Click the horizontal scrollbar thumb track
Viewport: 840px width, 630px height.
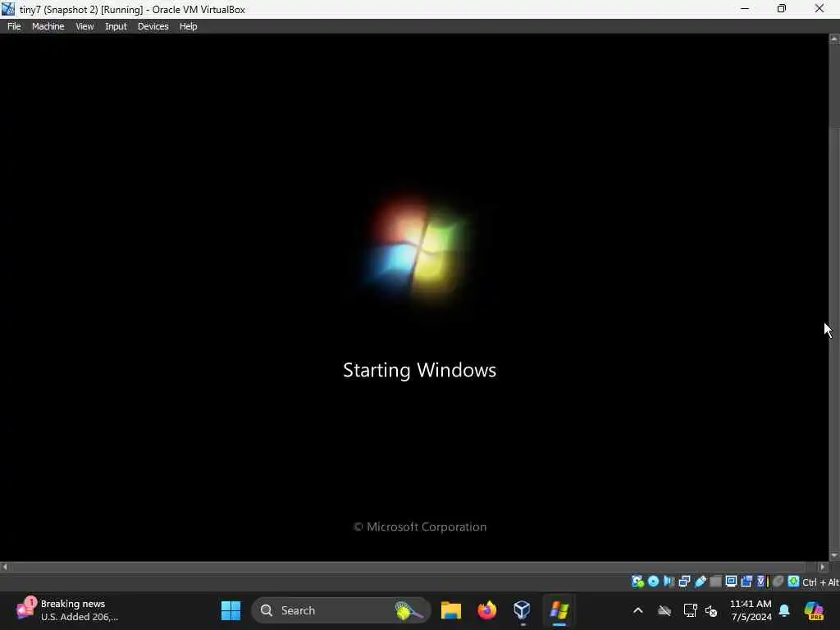coord(409,567)
